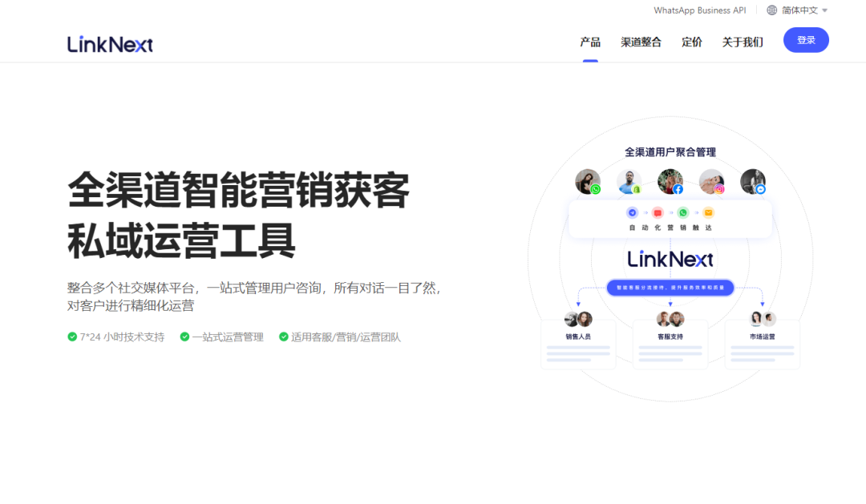866x504 pixels.
Task: Click the blue 登录 button
Action: click(806, 40)
